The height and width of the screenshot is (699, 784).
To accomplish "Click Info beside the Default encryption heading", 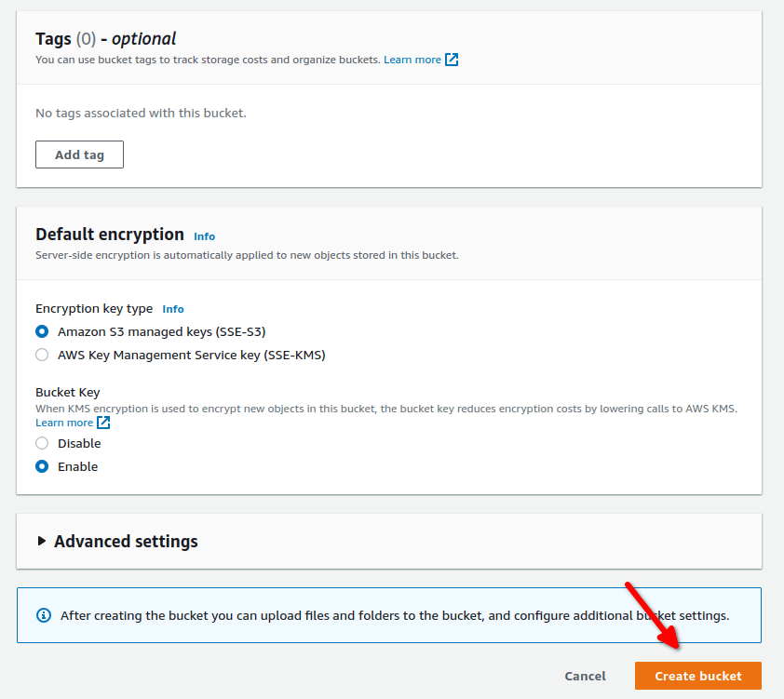I will point(204,236).
